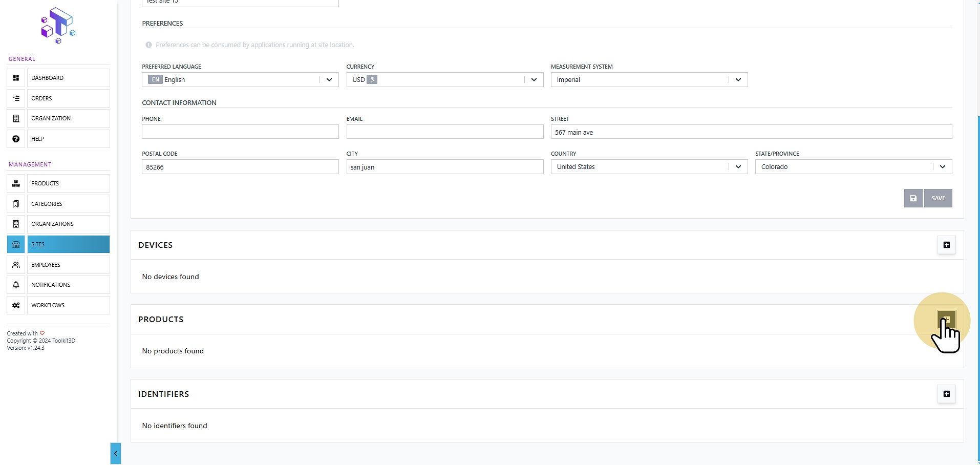
Task: Click the Orders list icon
Action: click(16, 98)
